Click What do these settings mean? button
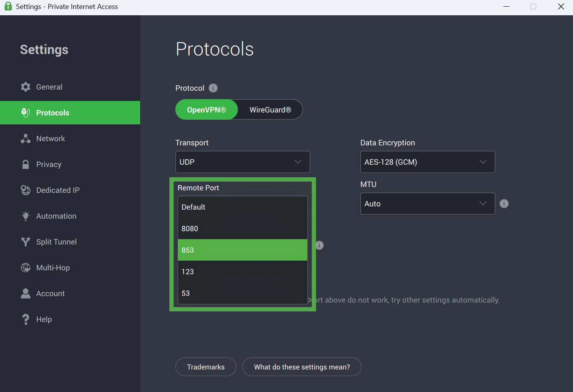573x392 pixels. pos(302,367)
